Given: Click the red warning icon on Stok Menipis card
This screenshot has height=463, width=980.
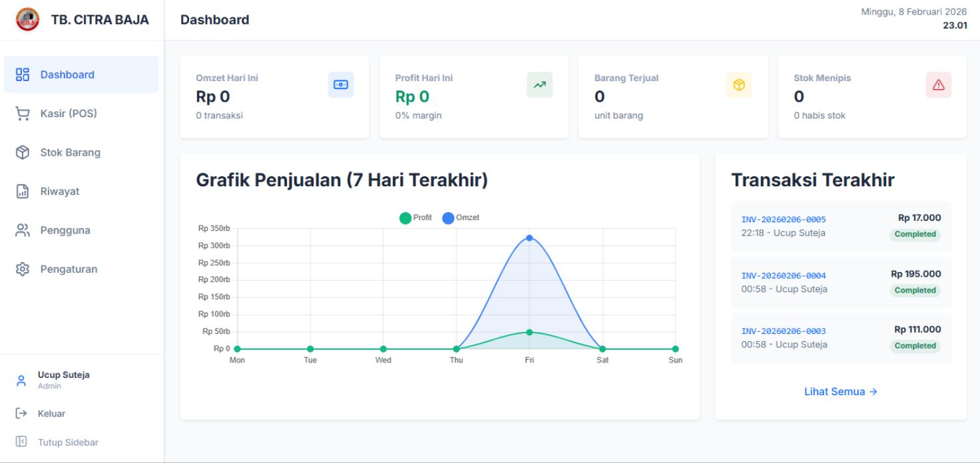Looking at the screenshot, I should (x=938, y=84).
